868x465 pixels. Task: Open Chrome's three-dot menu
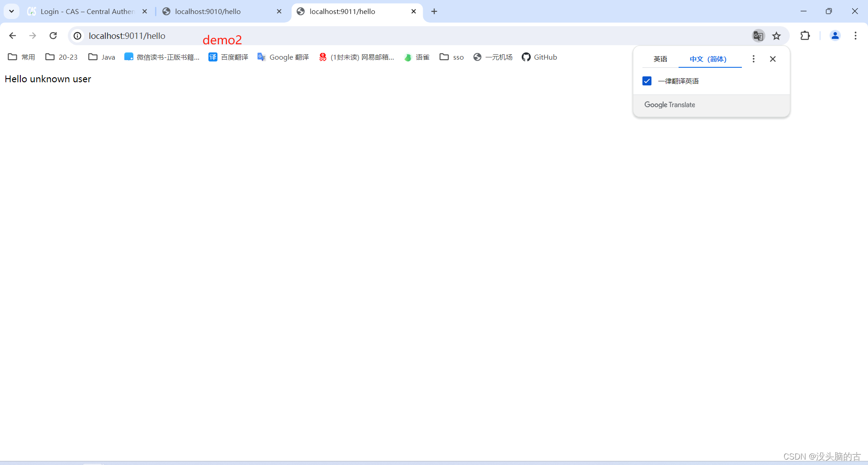(855, 36)
